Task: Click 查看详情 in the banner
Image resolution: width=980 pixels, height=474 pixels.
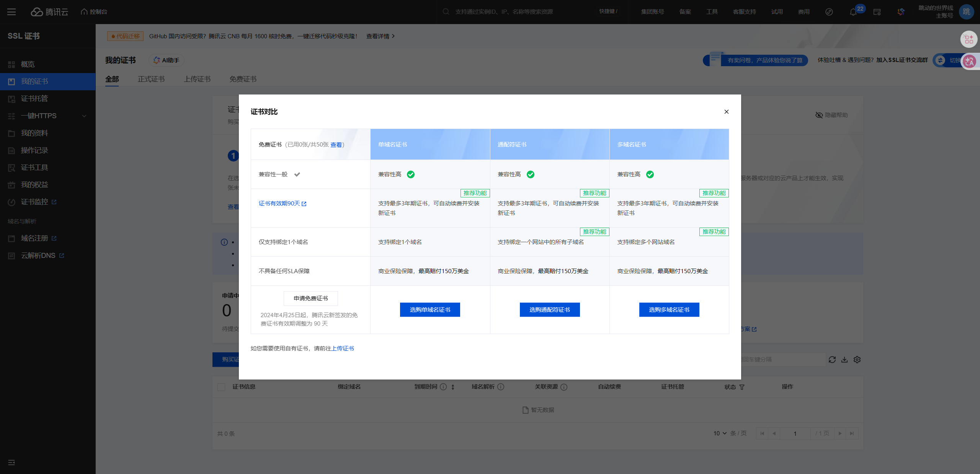Action: click(380, 36)
